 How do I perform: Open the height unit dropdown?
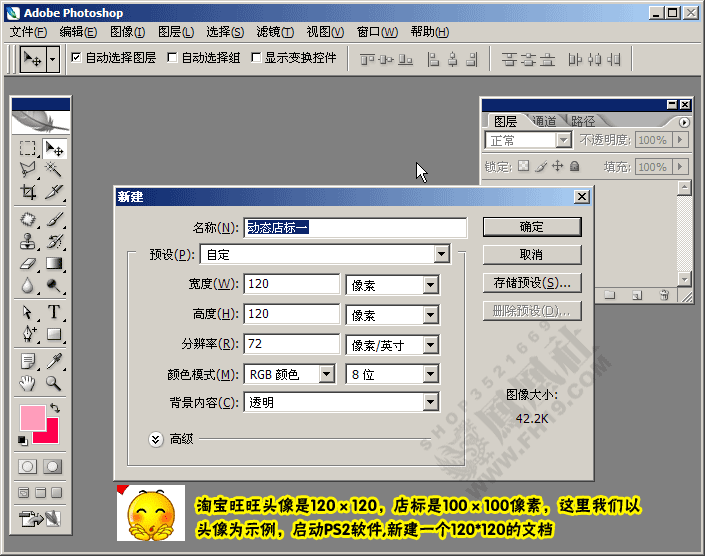point(430,315)
